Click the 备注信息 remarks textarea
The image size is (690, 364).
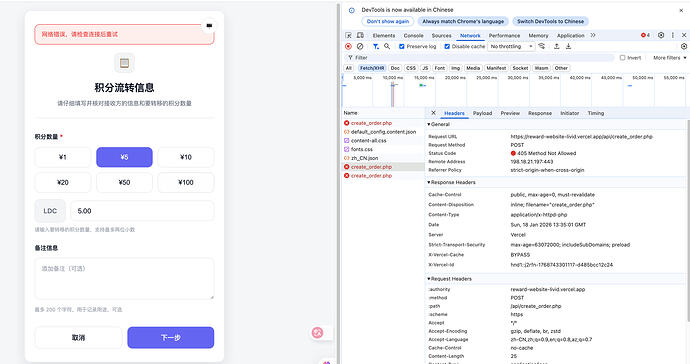[125, 279]
